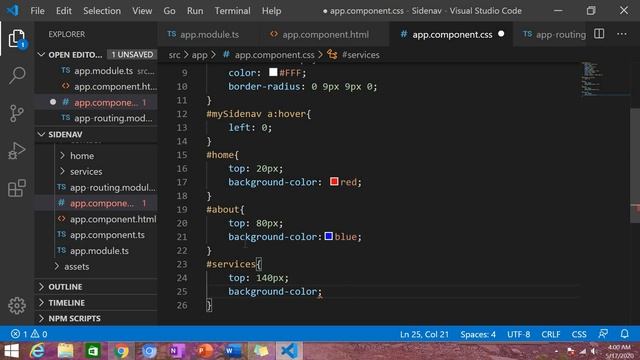Open the Run and Debug view

(x=17, y=151)
